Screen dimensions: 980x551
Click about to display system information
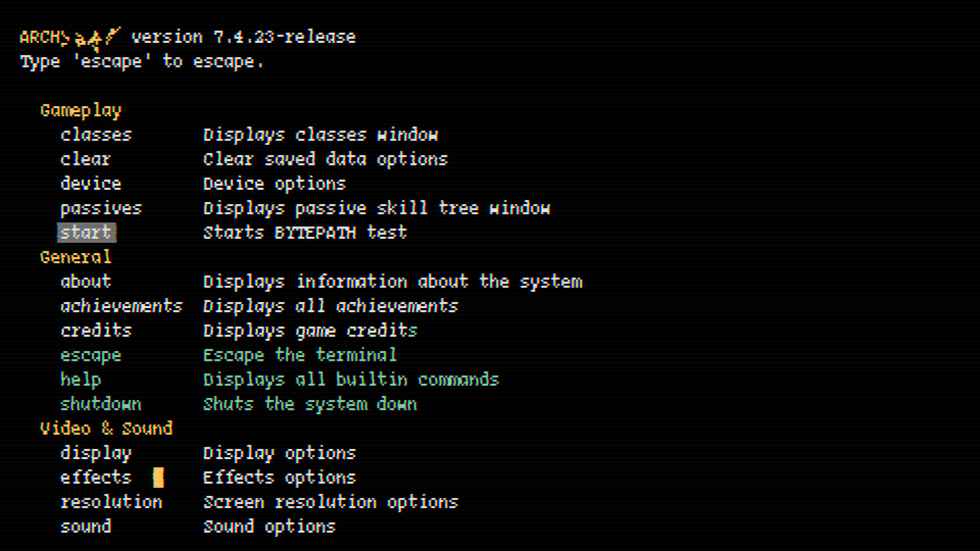coord(85,282)
